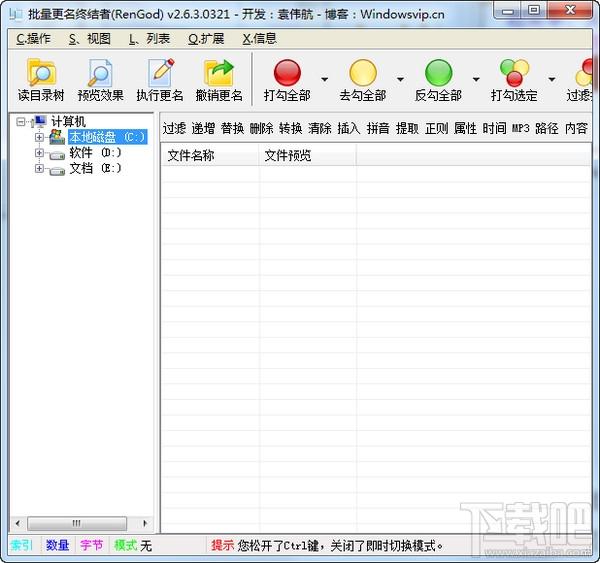Open the Q.扩展 menu
The image size is (600, 563).
pyautogui.click(x=206, y=39)
